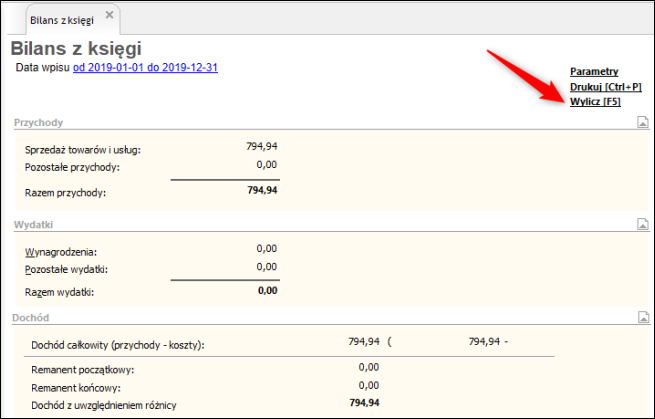
Task: Click the Wydatki section header
Action: tap(33, 225)
